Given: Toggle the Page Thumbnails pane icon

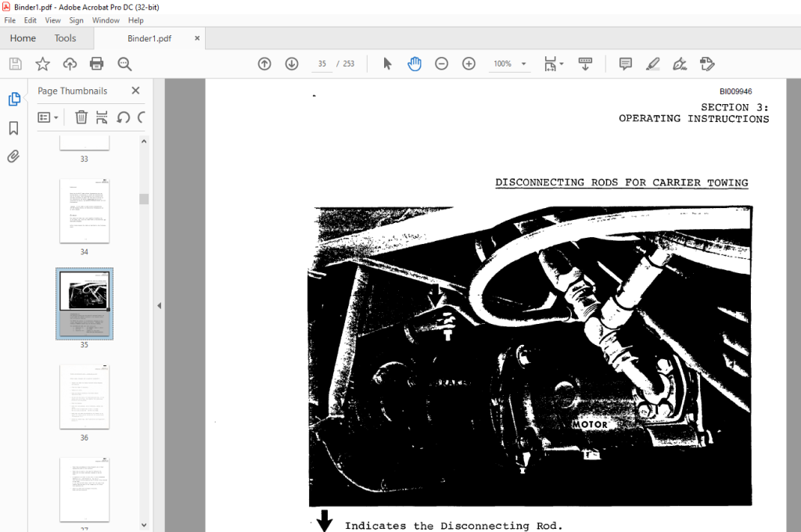Looking at the screenshot, I should click(14, 99).
